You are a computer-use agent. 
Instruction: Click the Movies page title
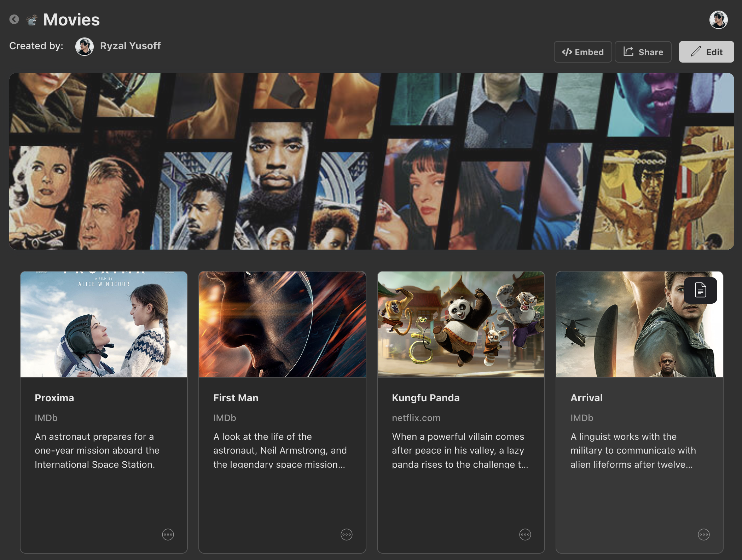pyautogui.click(x=71, y=20)
